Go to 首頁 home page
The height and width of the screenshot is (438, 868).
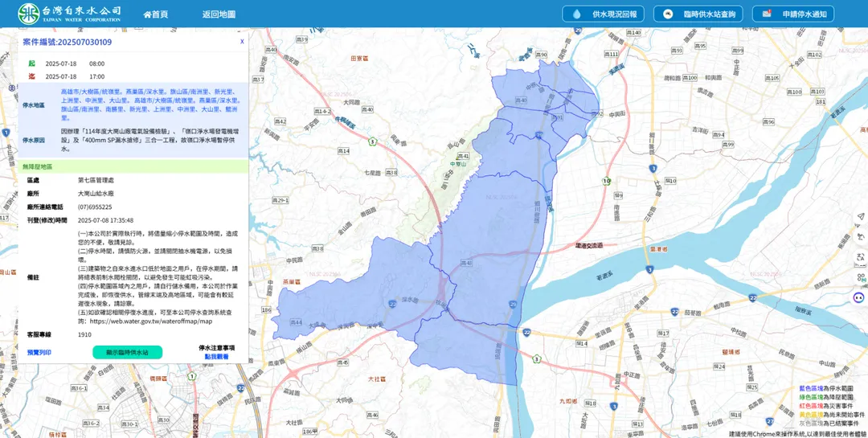tap(156, 14)
